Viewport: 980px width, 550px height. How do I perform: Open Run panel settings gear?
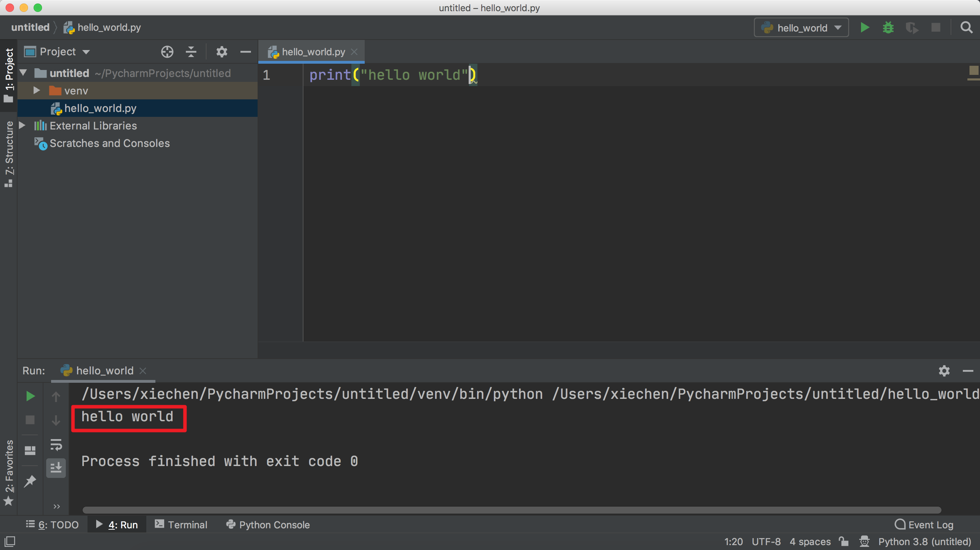[944, 371]
